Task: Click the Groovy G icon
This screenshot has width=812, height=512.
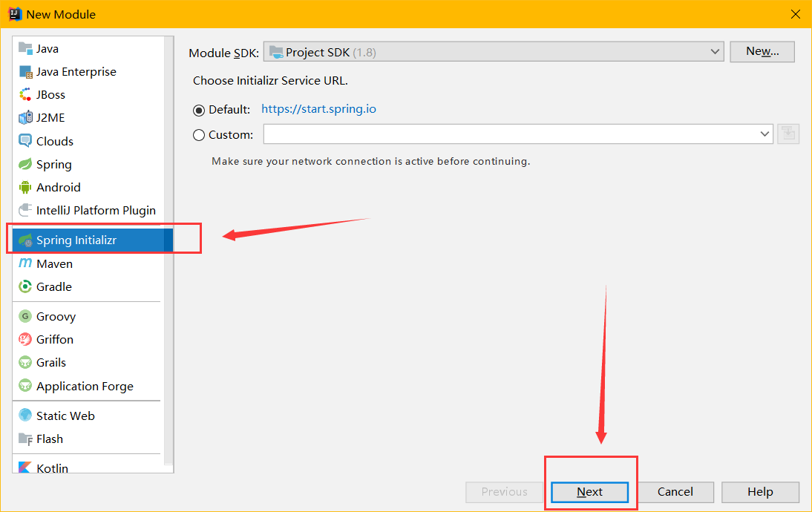Action: (x=24, y=316)
